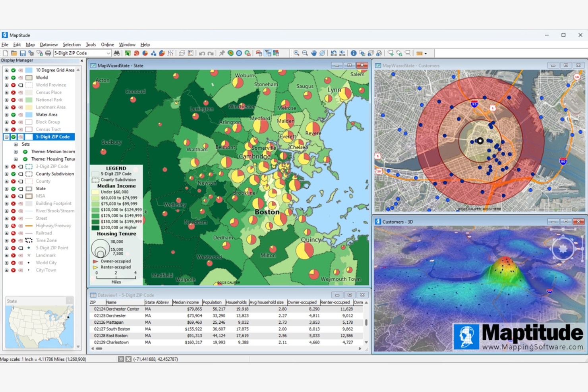Click the Save icon
This screenshot has height=392, width=588.
point(23,52)
